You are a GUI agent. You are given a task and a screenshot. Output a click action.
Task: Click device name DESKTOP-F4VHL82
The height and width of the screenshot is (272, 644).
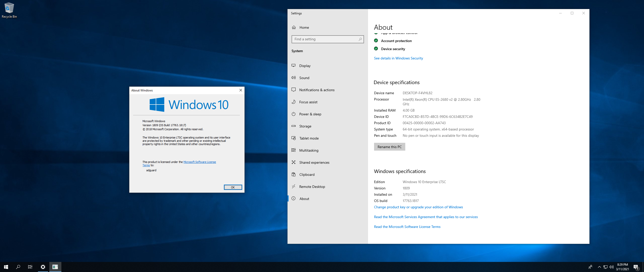(417, 93)
